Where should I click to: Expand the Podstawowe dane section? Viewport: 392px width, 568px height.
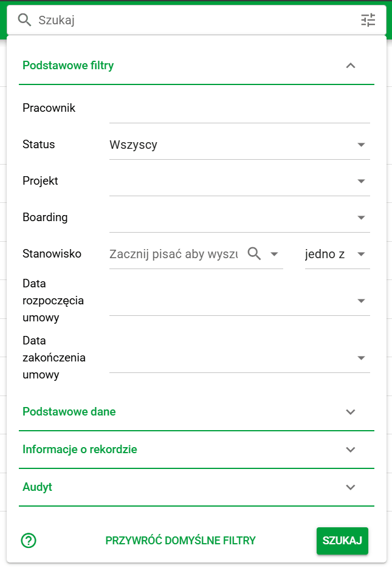350,411
